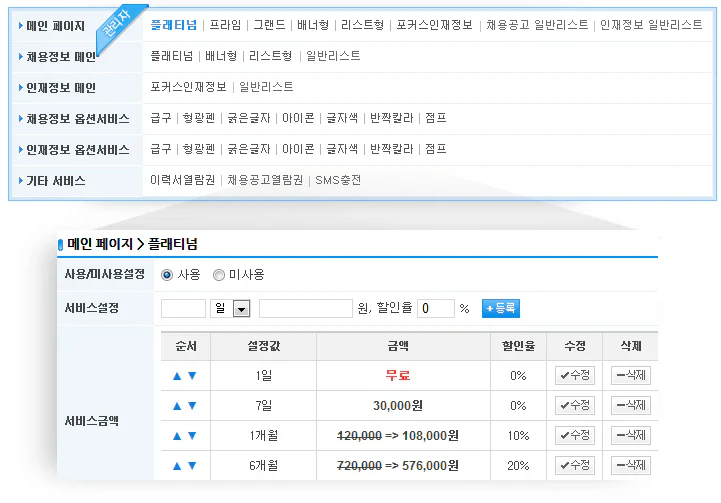The height and width of the screenshot is (503, 721).
Task: Delete the 6개월 row with 삭제
Action: [631, 465]
